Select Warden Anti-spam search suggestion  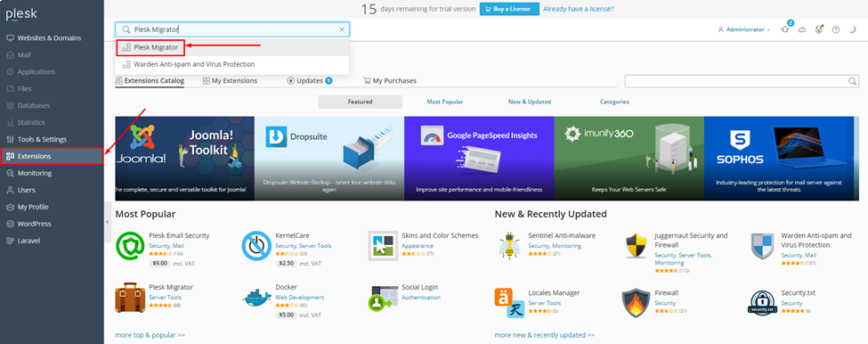coord(232,64)
